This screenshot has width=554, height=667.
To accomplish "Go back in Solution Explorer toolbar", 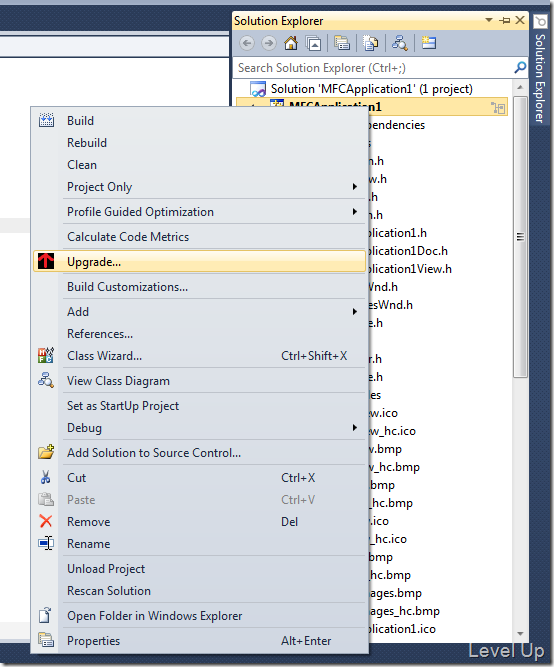I will pyautogui.click(x=247, y=43).
